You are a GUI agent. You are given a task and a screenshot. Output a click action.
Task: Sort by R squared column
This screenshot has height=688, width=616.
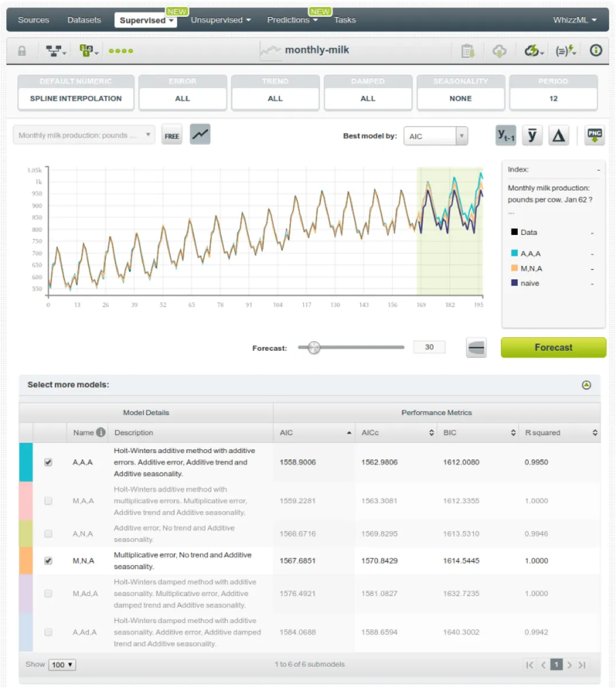point(560,432)
